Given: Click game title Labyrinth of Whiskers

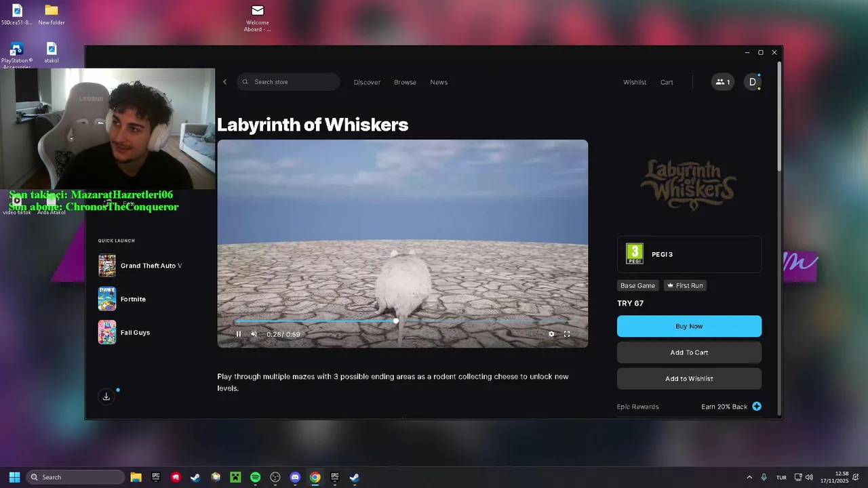Looking at the screenshot, I should (313, 125).
